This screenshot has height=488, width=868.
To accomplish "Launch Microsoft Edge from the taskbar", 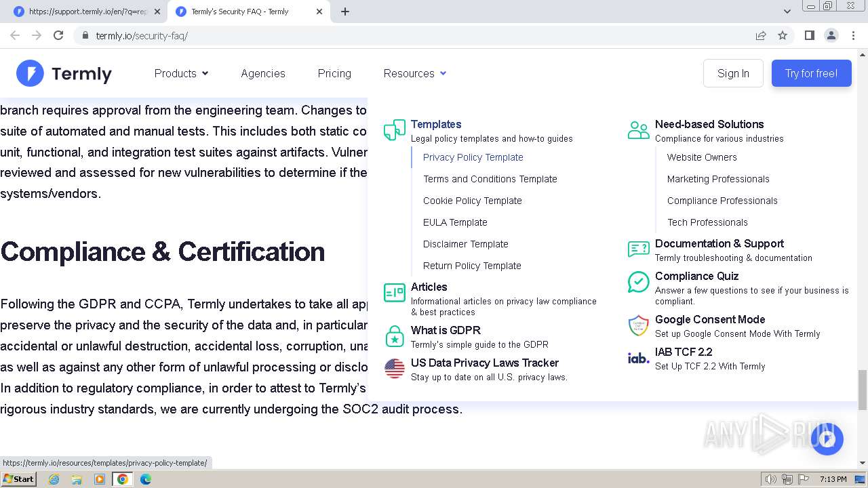I will [146, 479].
